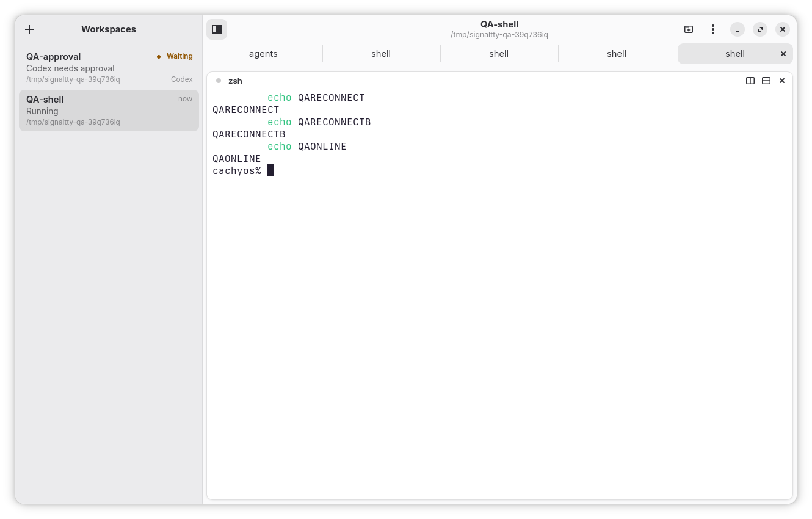This screenshot has width=812, height=519.
Task: Open the three-dot main menu
Action: pos(712,29)
